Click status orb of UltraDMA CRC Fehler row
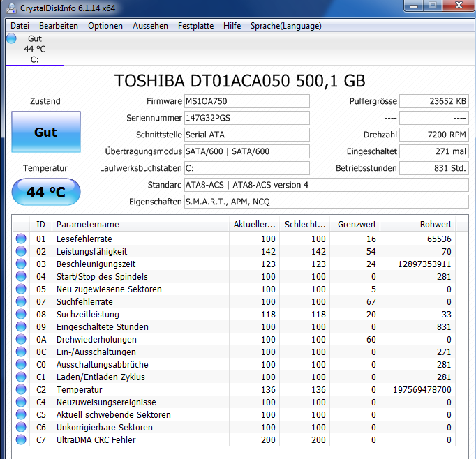 [21, 439]
